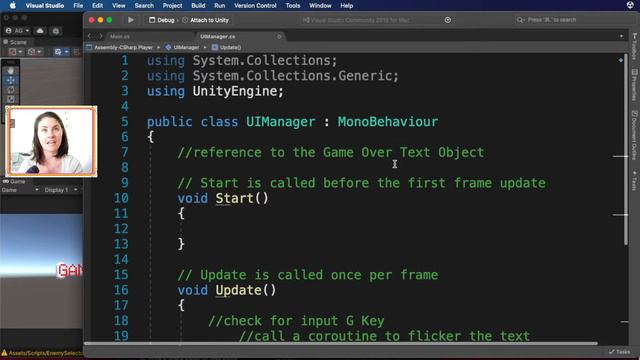
Task: Click the webcam overlay thumbnail
Action: point(51,141)
